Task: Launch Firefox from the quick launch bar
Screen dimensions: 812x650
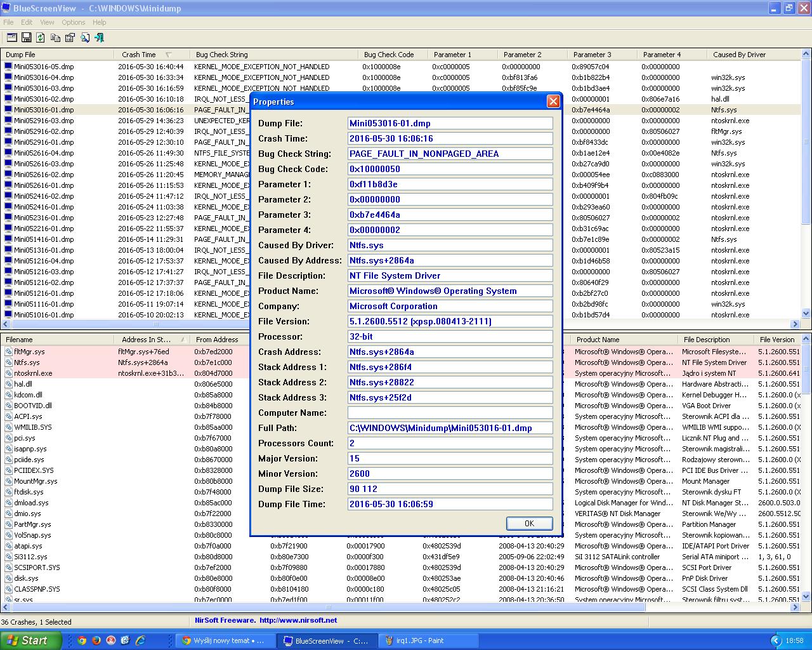Action: [x=96, y=640]
